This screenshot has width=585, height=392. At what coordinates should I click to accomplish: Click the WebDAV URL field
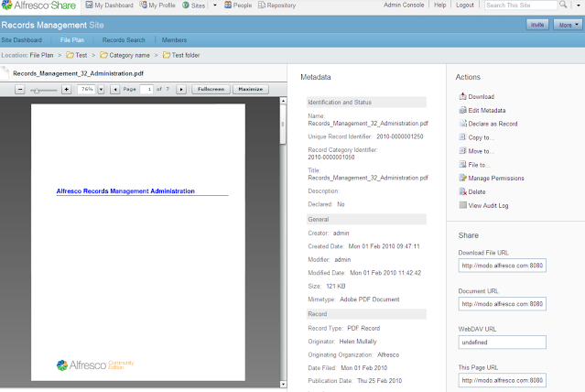pos(503,343)
